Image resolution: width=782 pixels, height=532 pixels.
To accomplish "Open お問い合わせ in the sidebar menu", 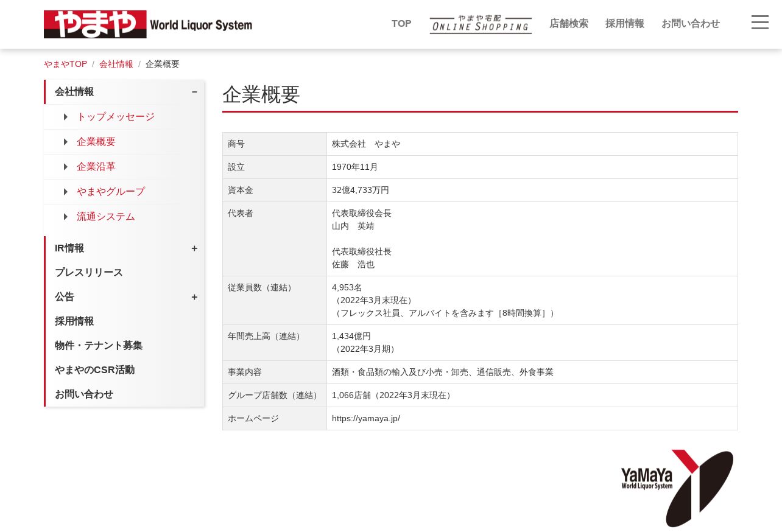I will pyautogui.click(x=84, y=394).
